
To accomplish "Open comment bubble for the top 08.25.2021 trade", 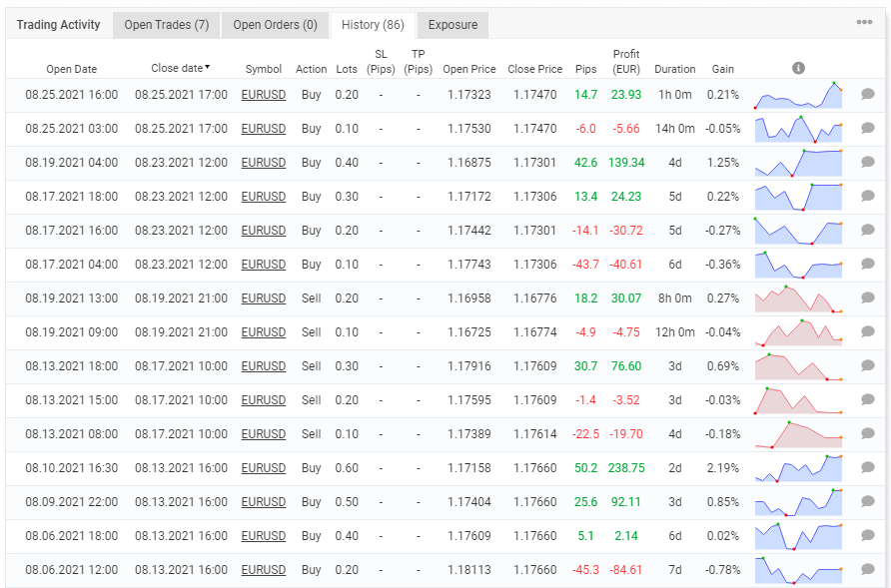I will (867, 94).
